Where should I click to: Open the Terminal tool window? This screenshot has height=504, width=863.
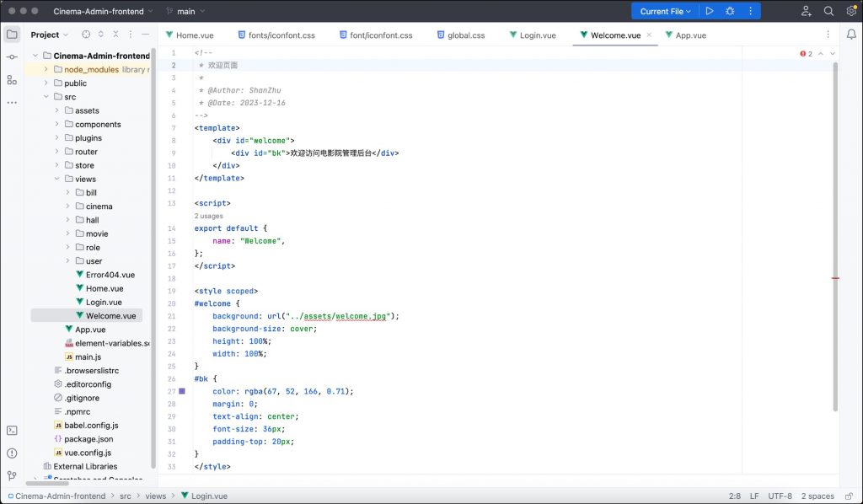[12, 430]
